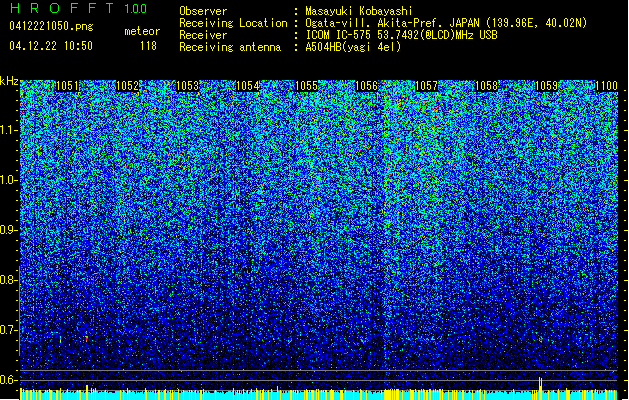629x400 pixels.
Task: Click the 1056 time marker
Action: pyautogui.click(x=367, y=86)
